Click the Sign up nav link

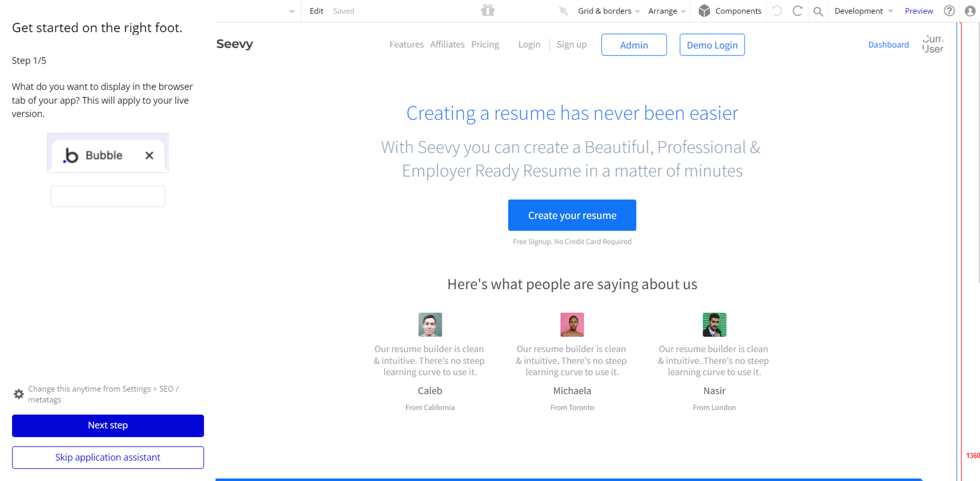coord(571,44)
